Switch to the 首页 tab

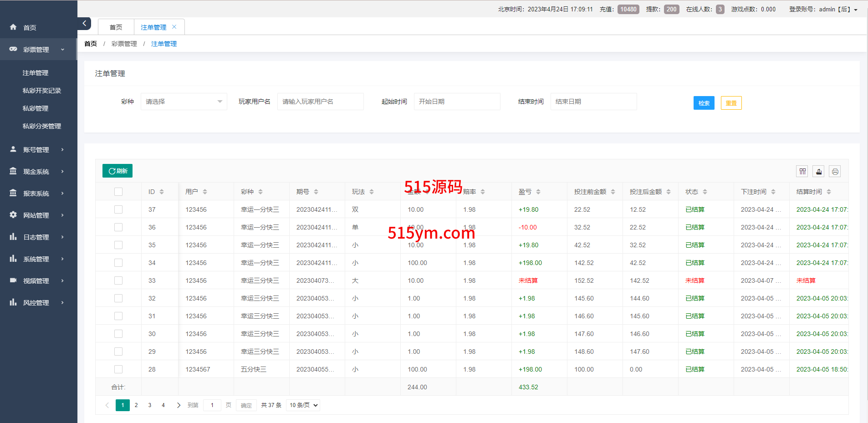tap(116, 27)
